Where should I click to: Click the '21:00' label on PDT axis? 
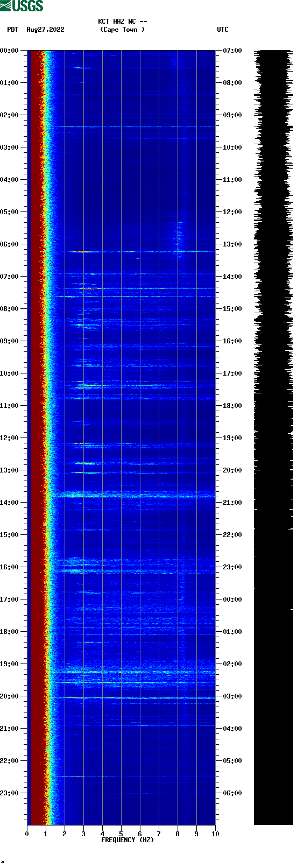[10, 729]
